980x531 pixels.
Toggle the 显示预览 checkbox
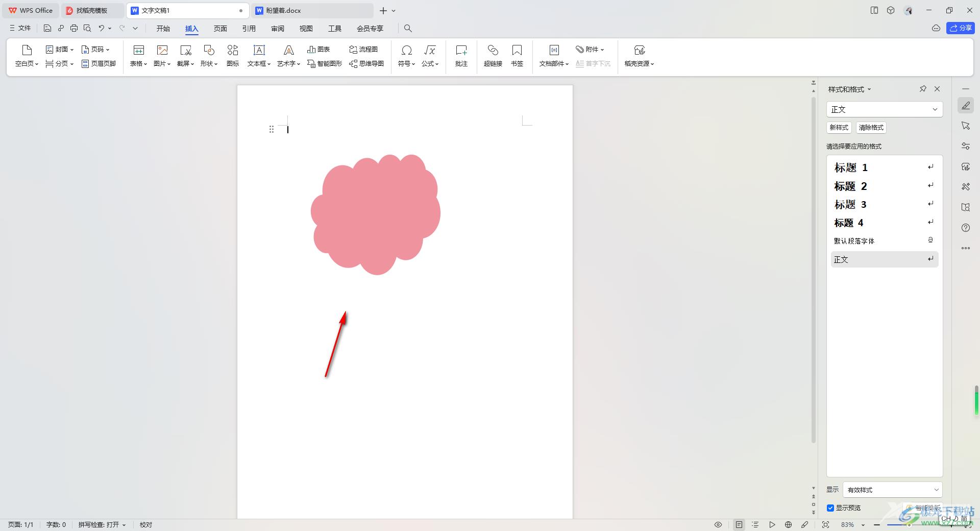coord(830,508)
